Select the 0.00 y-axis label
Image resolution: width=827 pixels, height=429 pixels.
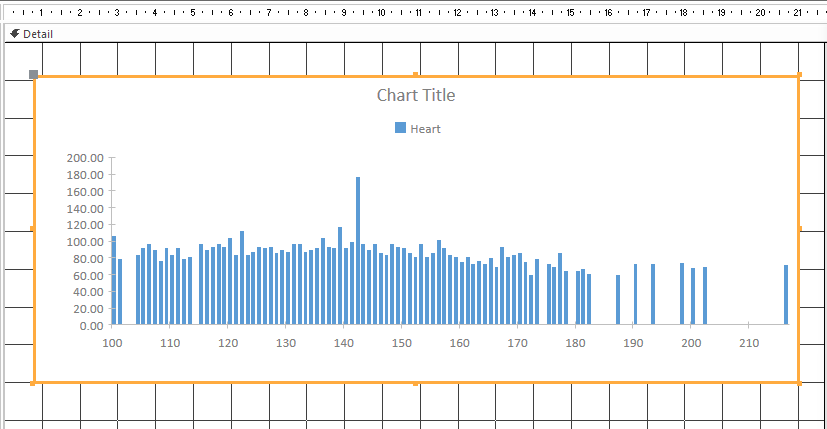pyautogui.click(x=91, y=326)
